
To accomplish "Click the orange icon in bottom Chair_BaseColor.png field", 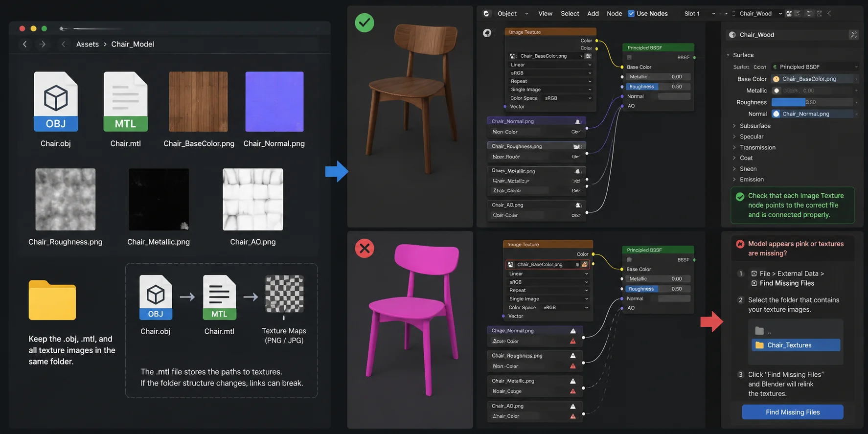I will pyautogui.click(x=585, y=264).
